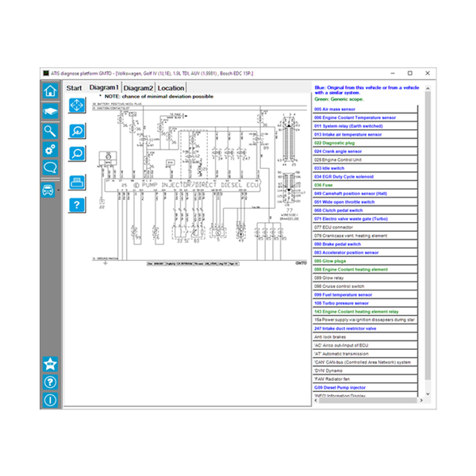Screen dimensions: 476x476
Task: Open 013 Intake air temperature sensor
Action: [x=365, y=135]
